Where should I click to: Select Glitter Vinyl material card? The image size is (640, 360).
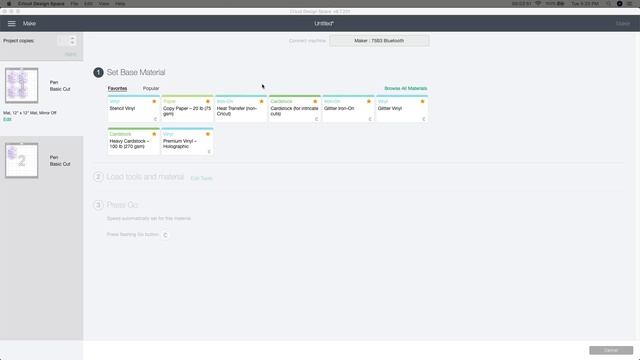(402, 109)
